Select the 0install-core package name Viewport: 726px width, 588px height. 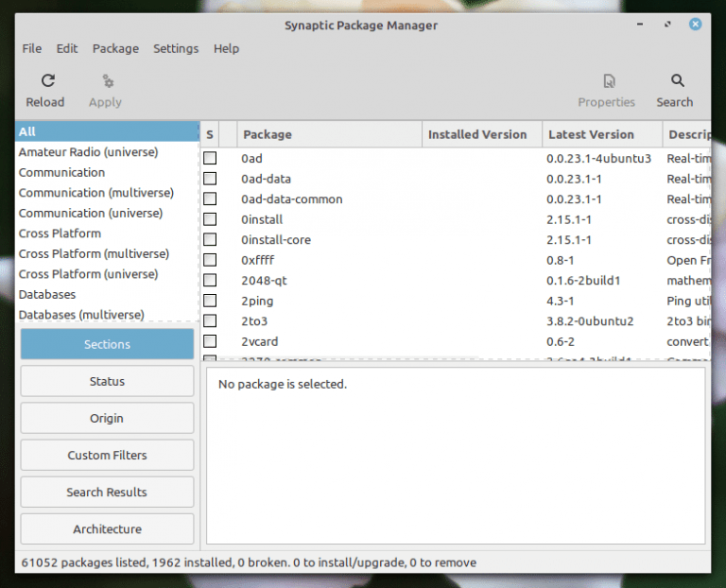pos(276,240)
